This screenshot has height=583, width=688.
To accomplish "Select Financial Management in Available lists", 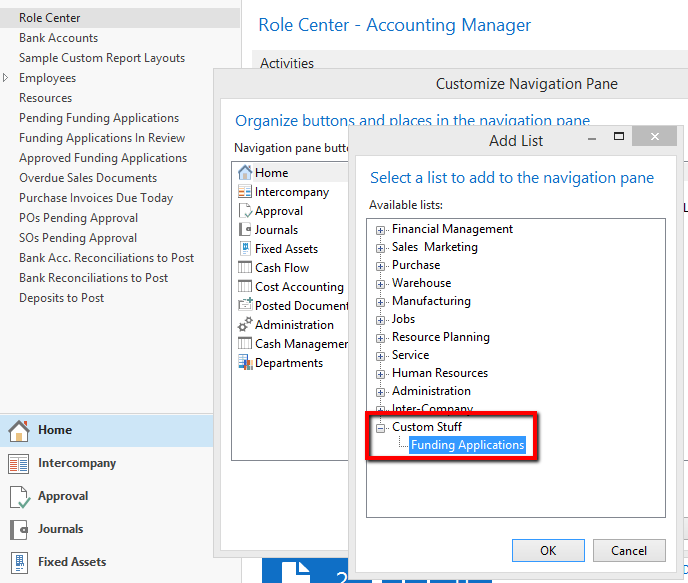I will click(x=452, y=229).
